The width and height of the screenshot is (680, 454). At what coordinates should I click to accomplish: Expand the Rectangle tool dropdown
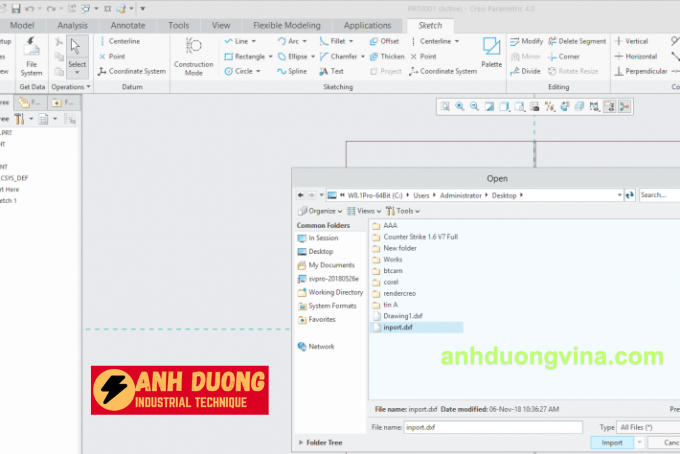[x=270, y=57]
